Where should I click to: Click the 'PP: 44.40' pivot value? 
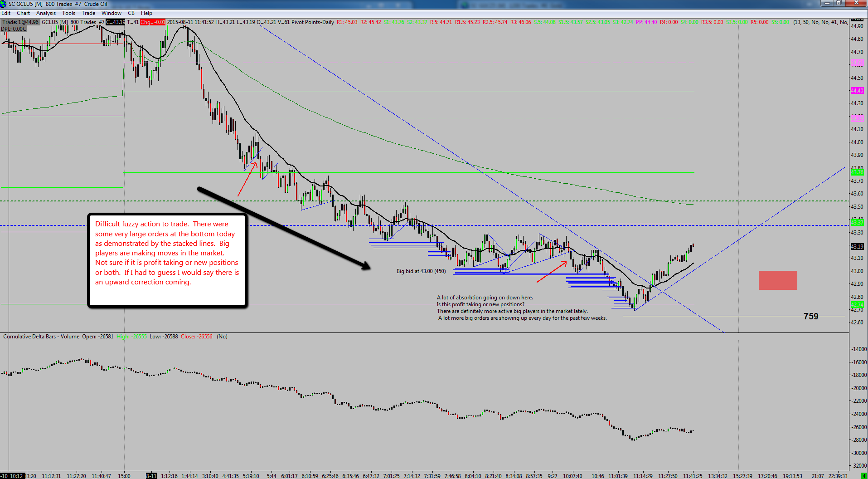coord(646,22)
